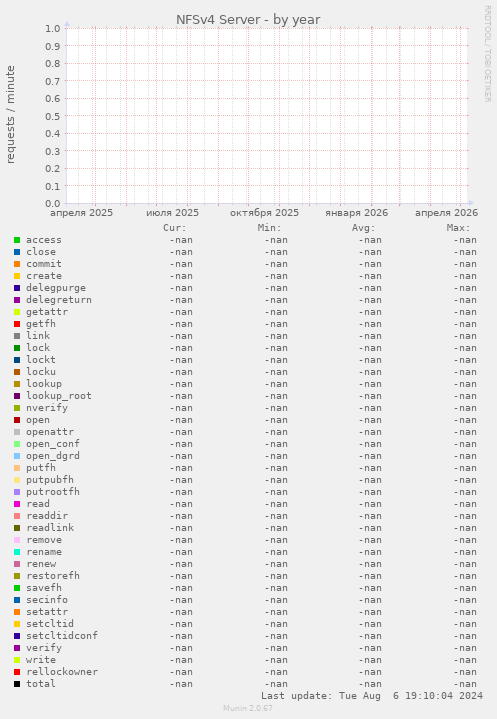Image resolution: width=497 pixels, height=719 pixels.
Task: Click the purple putrootfh legend swatch
Action: pos(17,492)
